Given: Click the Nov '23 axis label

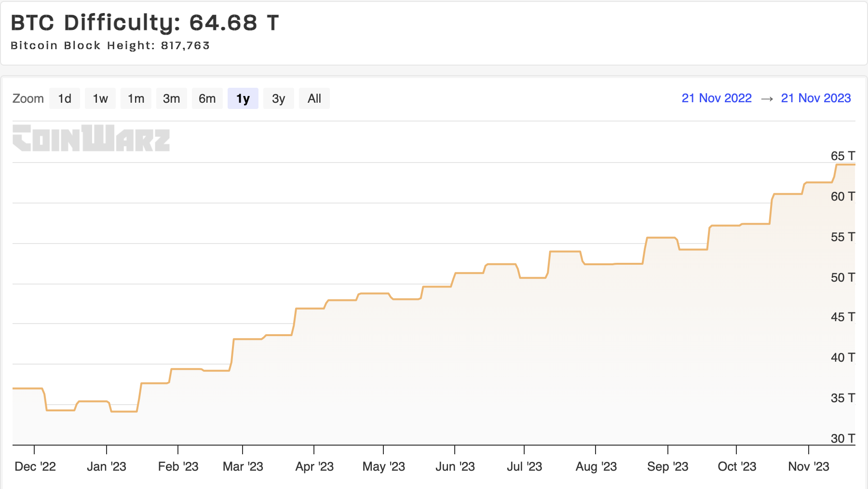Looking at the screenshot, I should (809, 466).
